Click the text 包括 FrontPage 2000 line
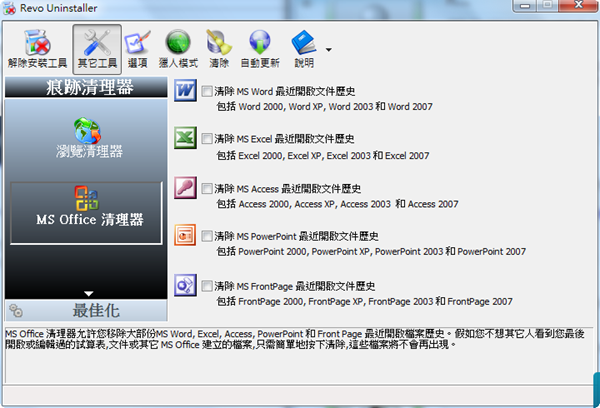 364,302
